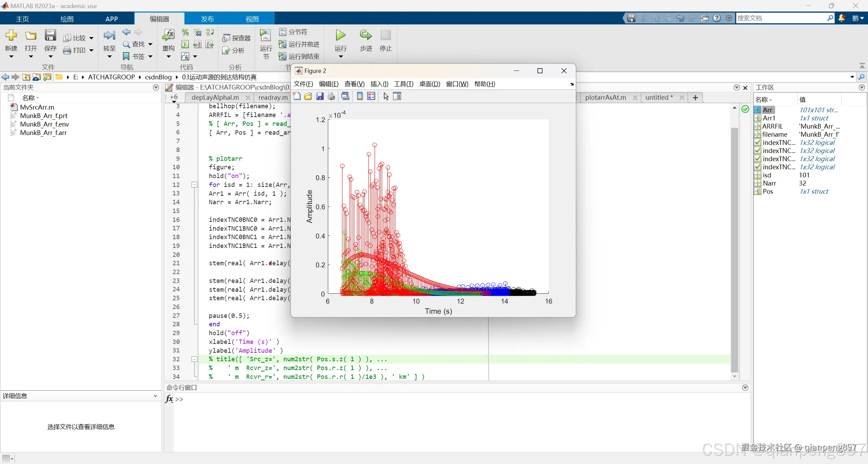Expand the Details (详细信息) panel chevron
The height and width of the screenshot is (464, 868).
click(155, 396)
